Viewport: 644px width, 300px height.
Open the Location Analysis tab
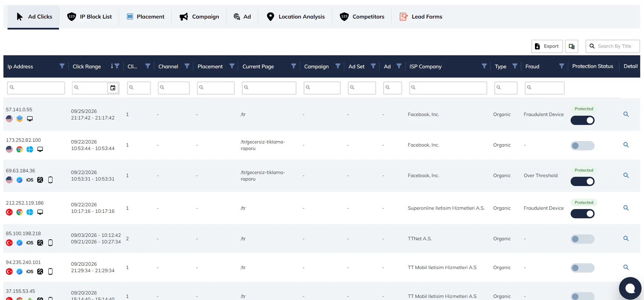point(296,16)
